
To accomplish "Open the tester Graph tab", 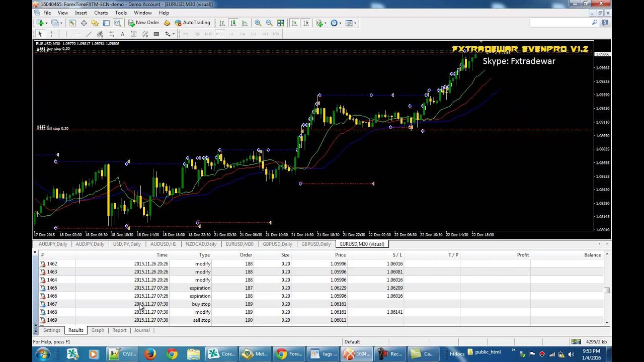I will [x=98, y=330].
